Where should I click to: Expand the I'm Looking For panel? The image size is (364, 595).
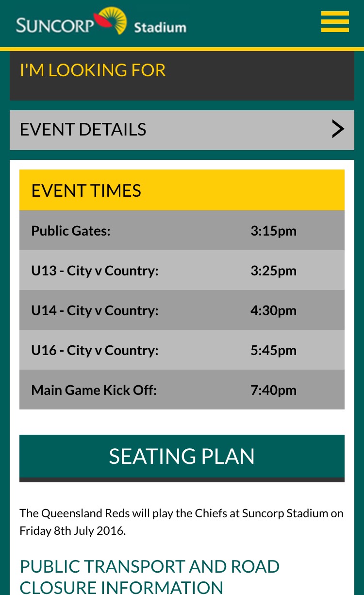pos(182,76)
